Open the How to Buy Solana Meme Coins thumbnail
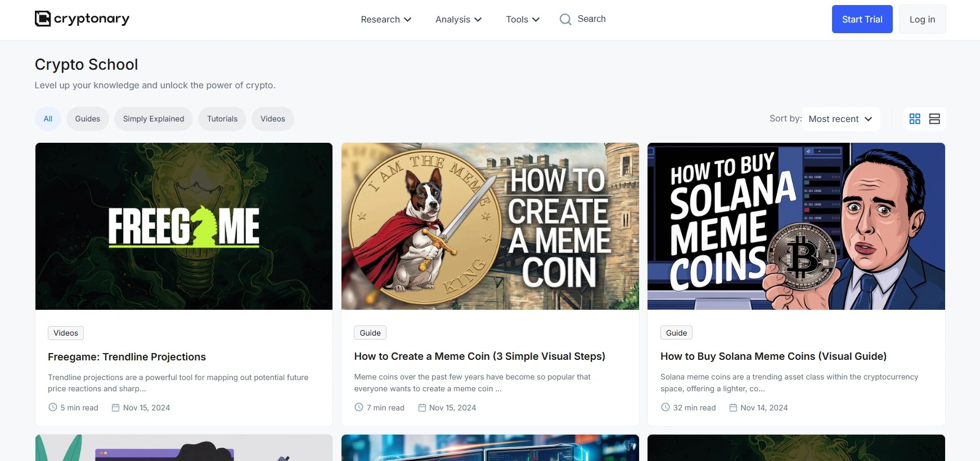This screenshot has height=461, width=980. pos(796,226)
